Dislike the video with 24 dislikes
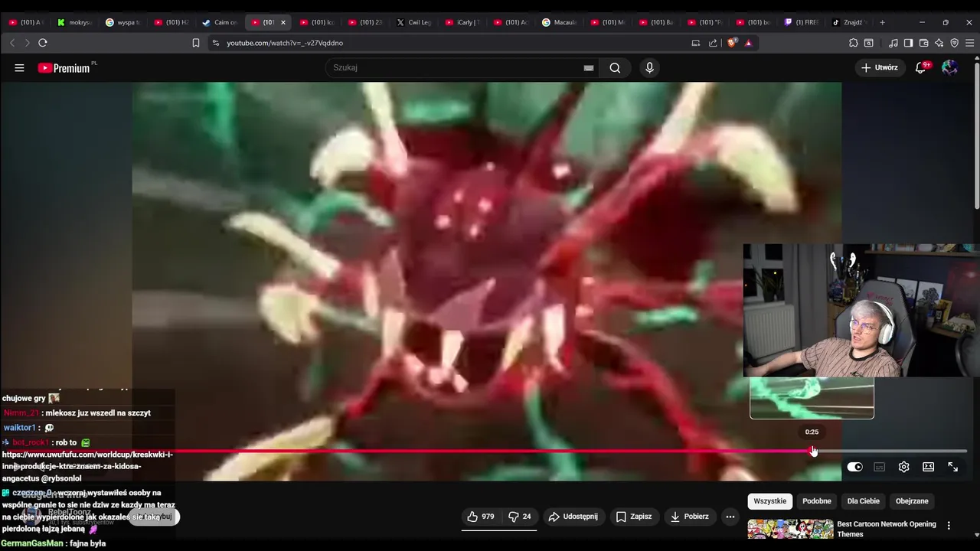Screen dimensions: 980x551 click(x=520, y=517)
